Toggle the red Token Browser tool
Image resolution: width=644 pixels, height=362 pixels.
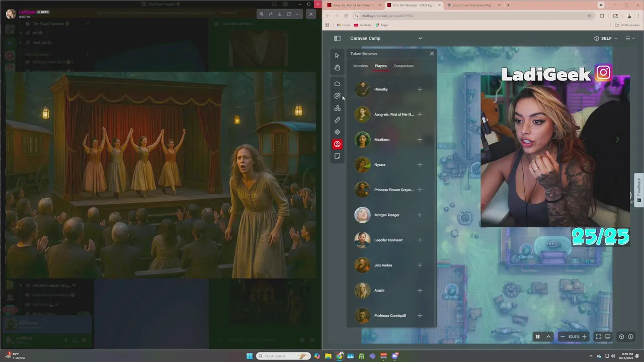tap(337, 144)
